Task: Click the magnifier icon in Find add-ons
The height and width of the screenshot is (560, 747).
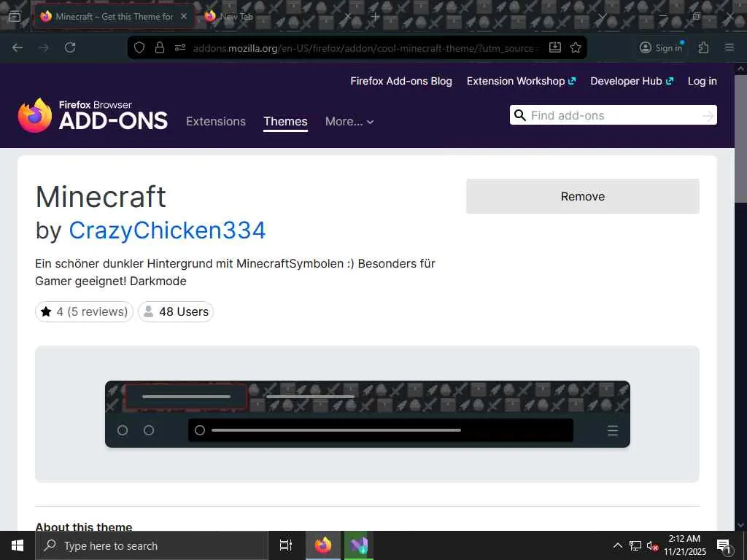Action: [x=520, y=115]
